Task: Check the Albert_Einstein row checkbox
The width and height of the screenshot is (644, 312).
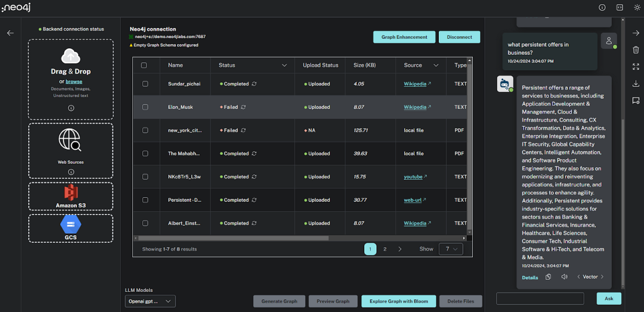Action: point(145,223)
